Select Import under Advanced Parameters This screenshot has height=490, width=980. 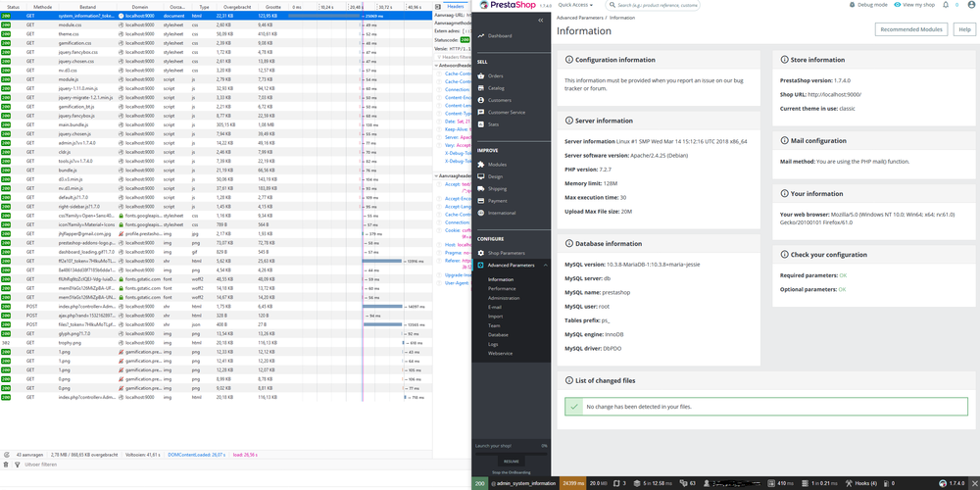pyautogui.click(x=495, y=317)
